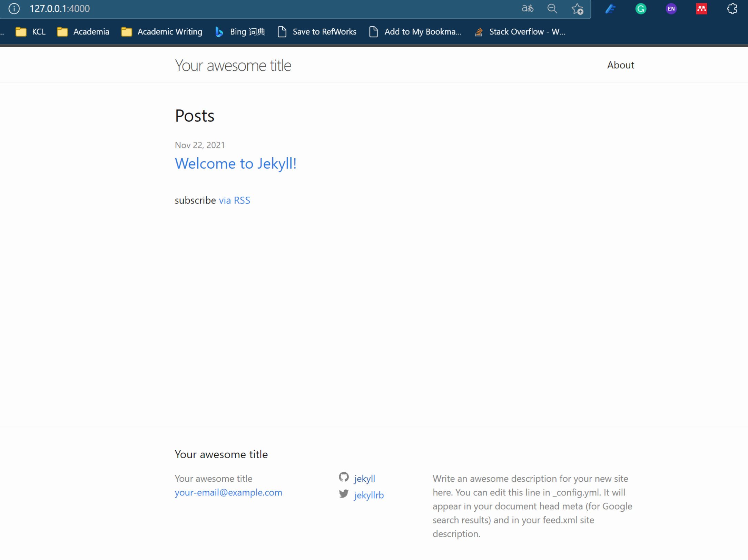
Task: Open the EN (EndNote) extension
Action: pos(671,9)
